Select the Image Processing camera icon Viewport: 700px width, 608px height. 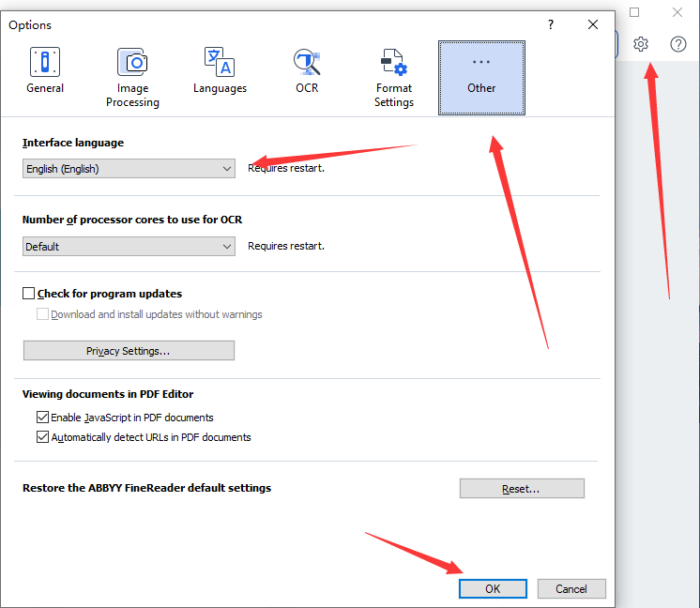[x=132, y=63]
